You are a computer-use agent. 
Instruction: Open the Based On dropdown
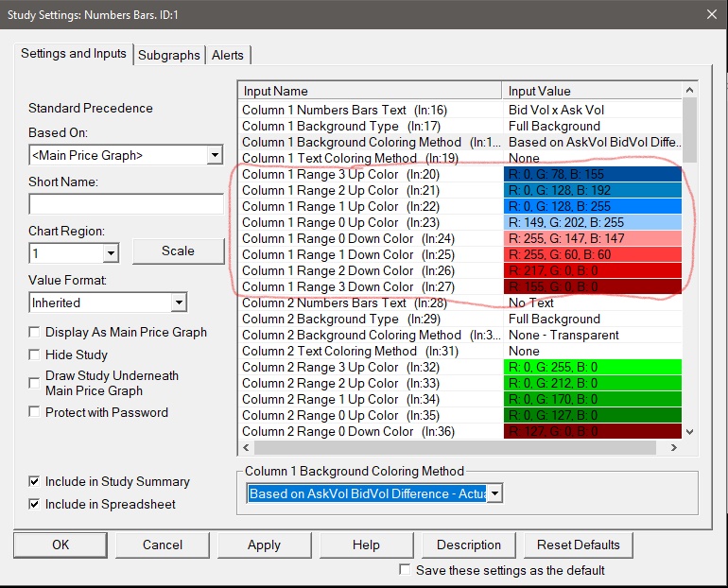tap(215, 155)
